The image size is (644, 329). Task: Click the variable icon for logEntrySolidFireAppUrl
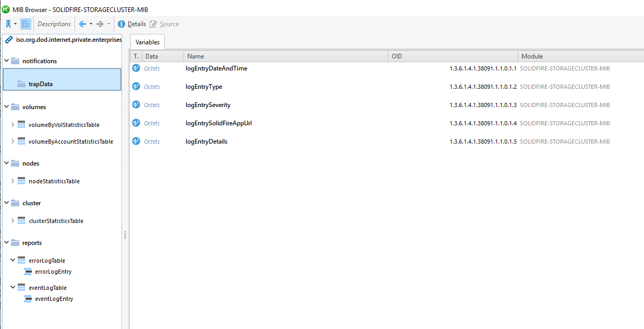(x=136, y=123)
